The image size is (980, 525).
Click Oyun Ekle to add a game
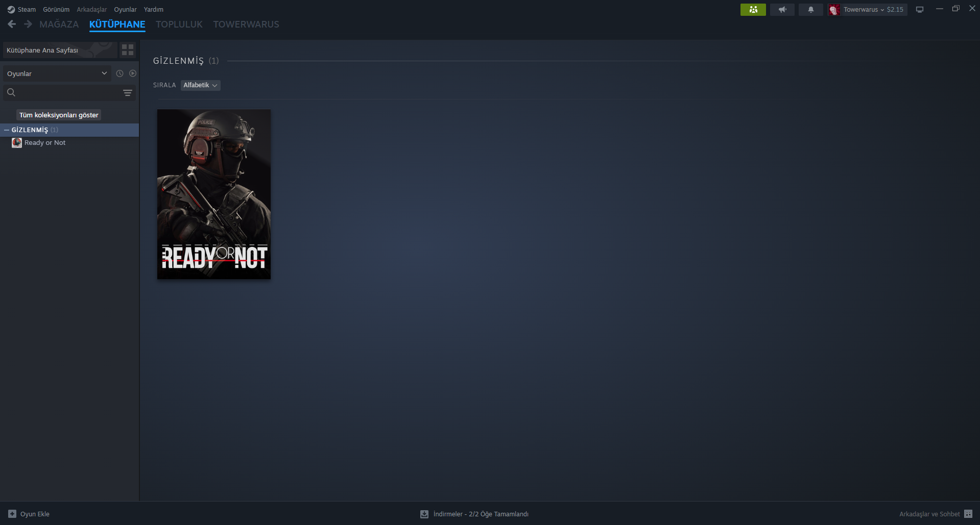pyautogui.click(x=29, y=514)
